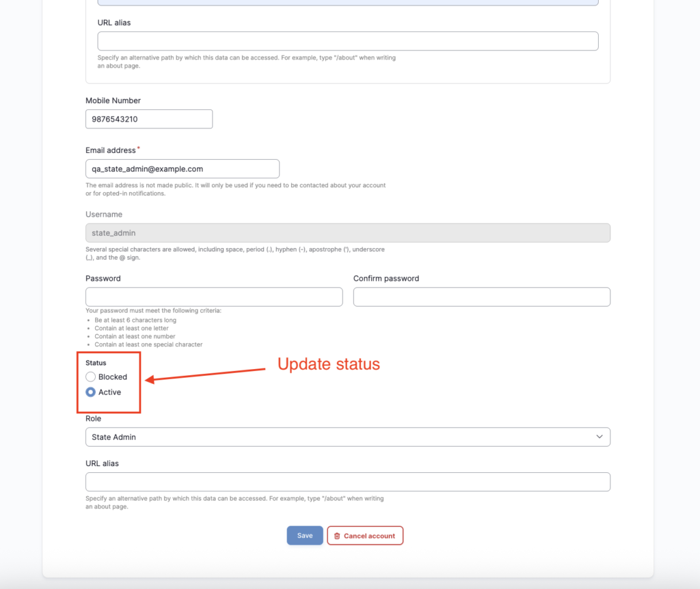Select the Blocked status radio button
The width and height of the screenshot is (700, 589).
point(91,376)
